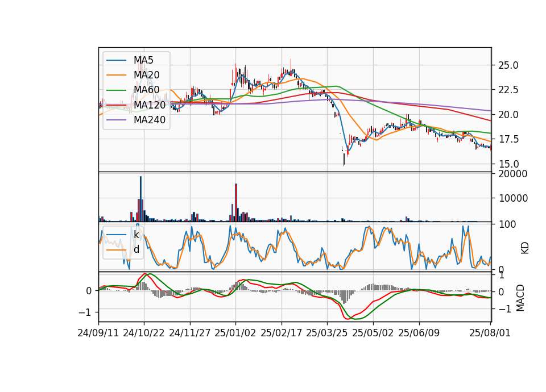Click the 25/06/09 date label

click(419, 333)
